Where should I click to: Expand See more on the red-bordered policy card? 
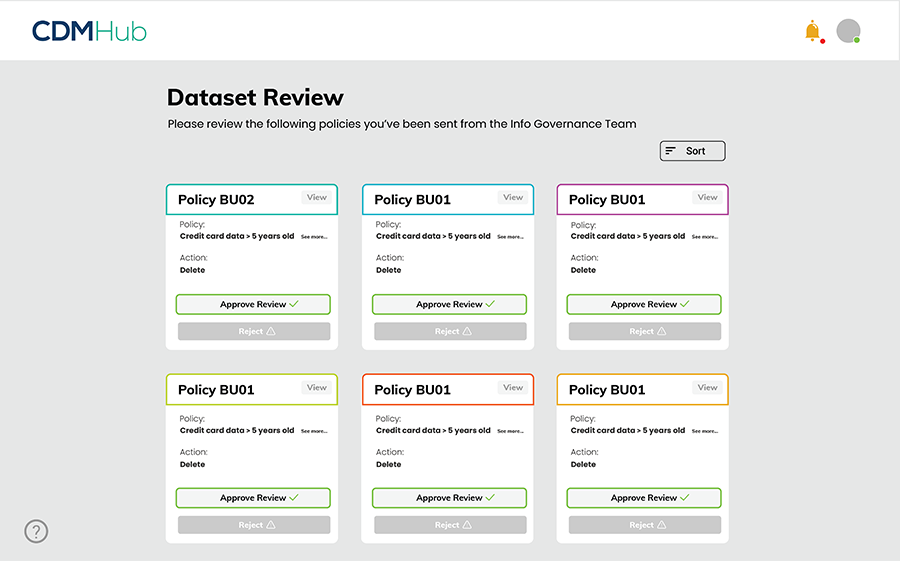(x=510, y=431)
